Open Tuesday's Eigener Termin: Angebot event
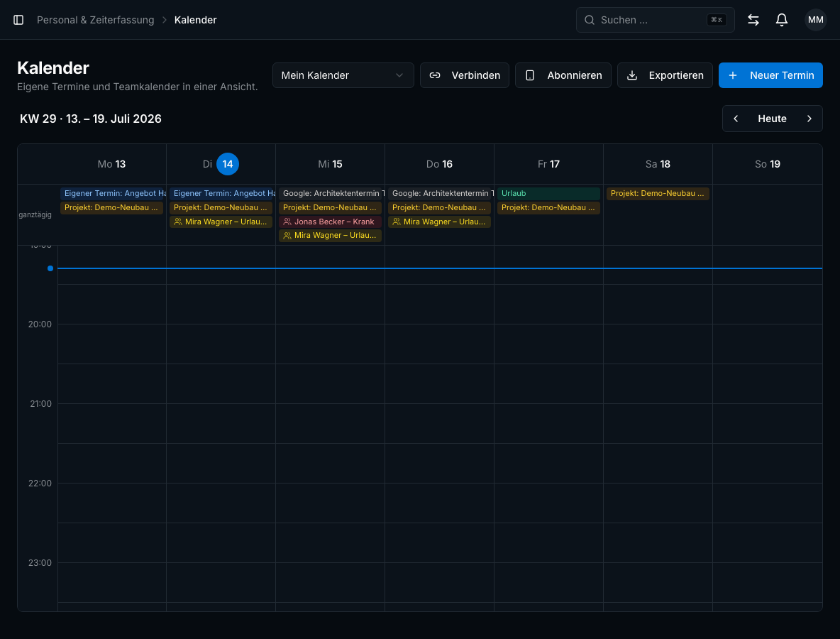The width and height of the screenshot is (840, 639). [x=222, y=194]
